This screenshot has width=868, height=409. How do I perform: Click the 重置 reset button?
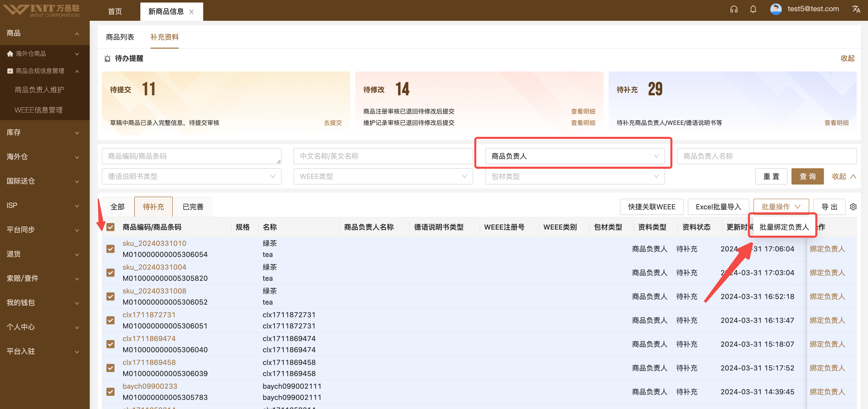tap(771, 176)
